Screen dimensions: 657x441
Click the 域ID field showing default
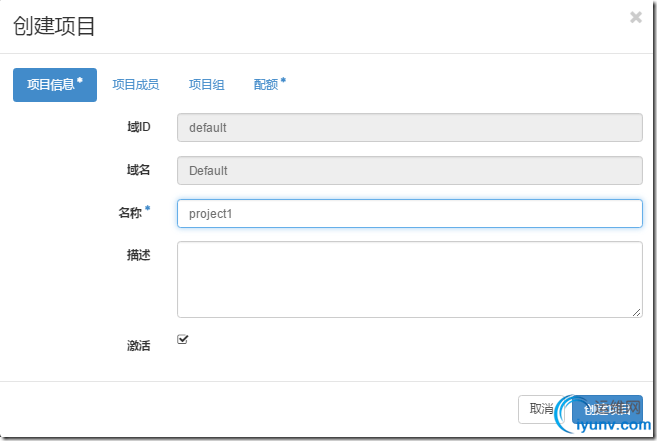click(x=409, y=128)
